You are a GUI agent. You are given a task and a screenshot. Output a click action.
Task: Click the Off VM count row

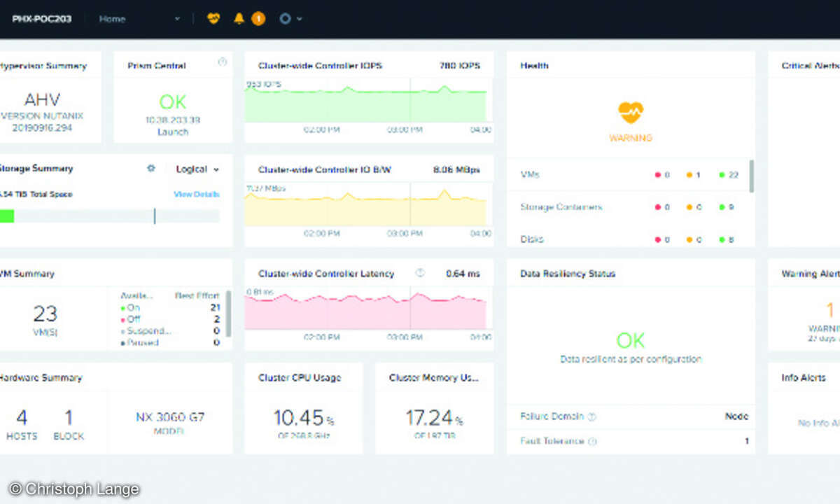[x=170, y=319]
